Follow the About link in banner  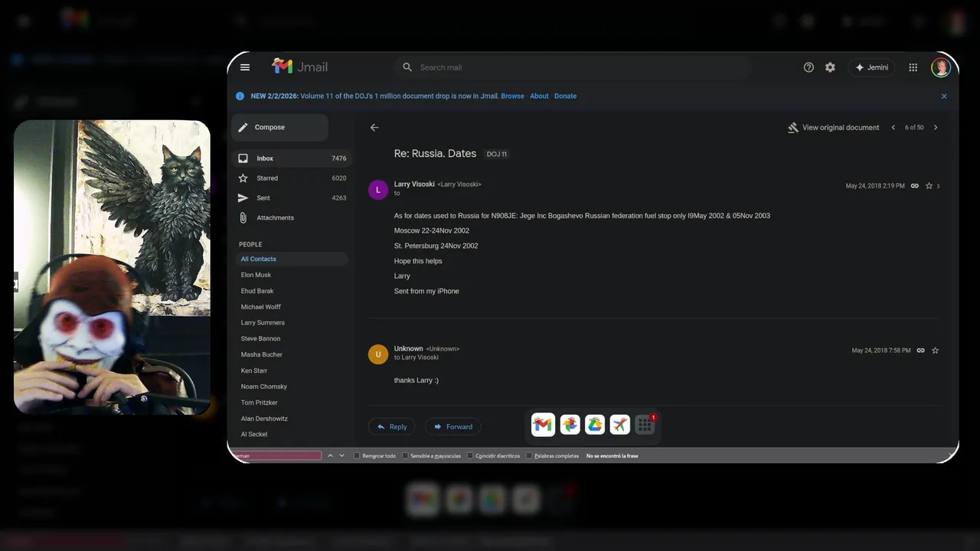point(540,96)
